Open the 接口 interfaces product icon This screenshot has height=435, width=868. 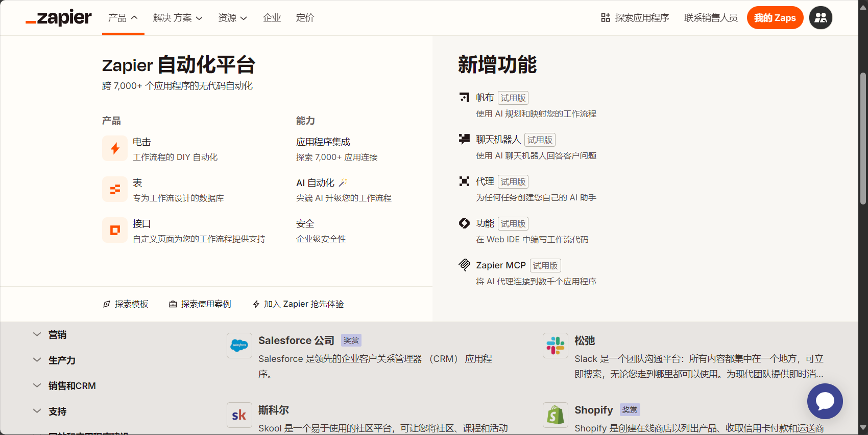(115, 230)
